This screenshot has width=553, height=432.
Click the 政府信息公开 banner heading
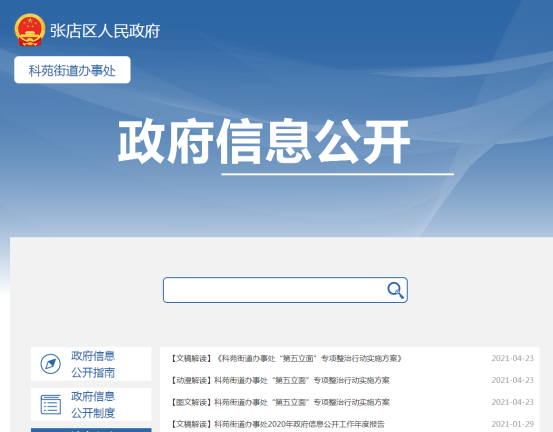point(264,141)
